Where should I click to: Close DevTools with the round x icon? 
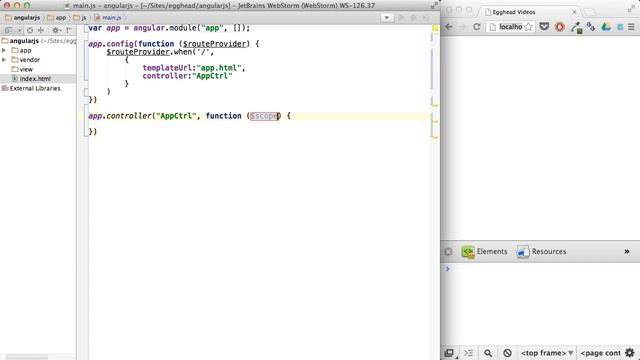(x=448, y=252)
